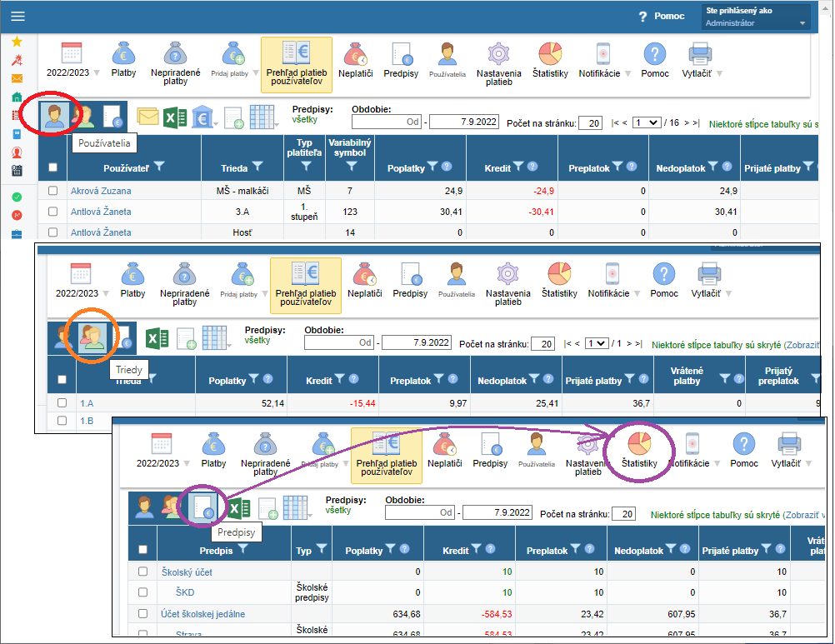Export to Excel in the bottom Predpisy panel
The height and width of the screenshot is (644, 835).
238,508
